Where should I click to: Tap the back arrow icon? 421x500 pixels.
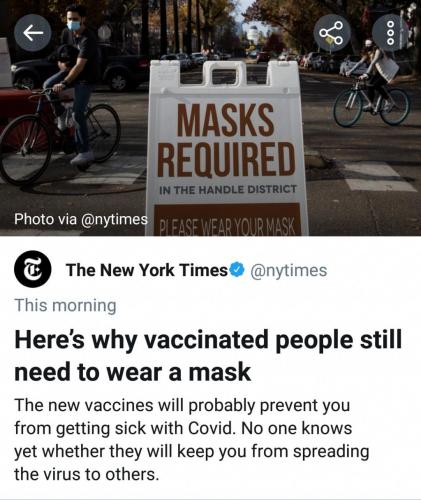(x=33, y=33)
